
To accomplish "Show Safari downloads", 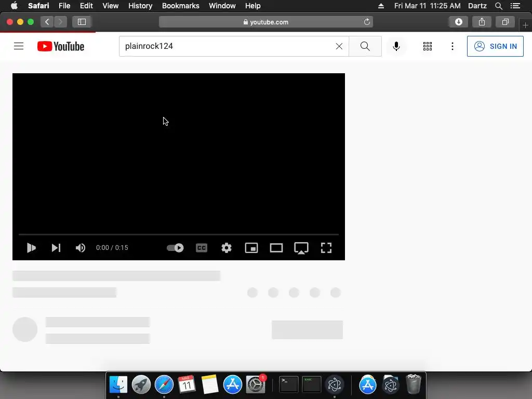I will (x=458, y=22).
